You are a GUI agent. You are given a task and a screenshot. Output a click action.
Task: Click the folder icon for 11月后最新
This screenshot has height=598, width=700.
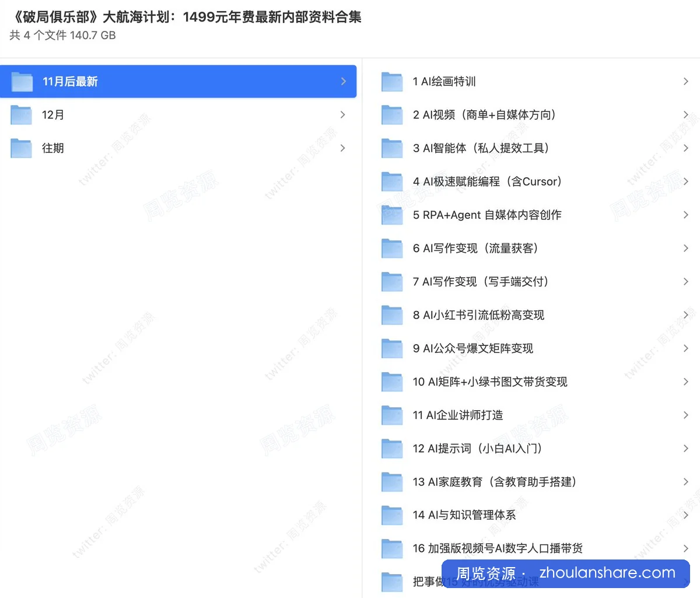22,82
